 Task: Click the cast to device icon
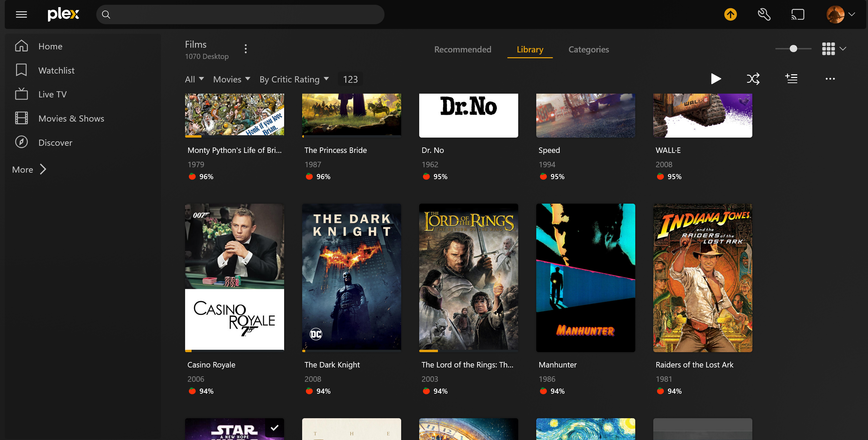(x=798, y=14)
